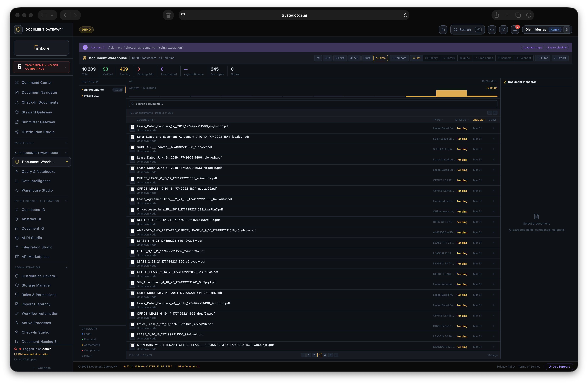Switch to the Cube view
This screenshot has height=384, width=588.
pos(465,58)
